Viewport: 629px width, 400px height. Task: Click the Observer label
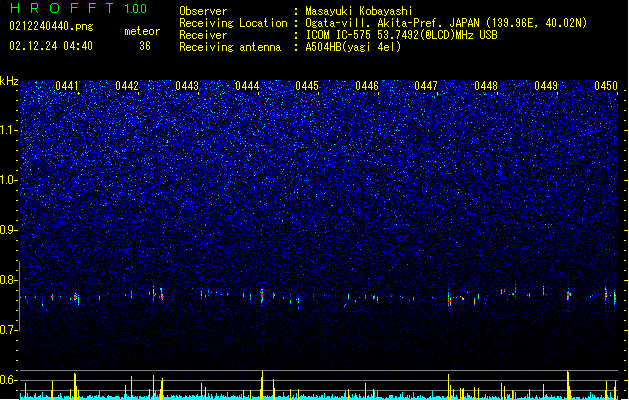click(203, 11)
